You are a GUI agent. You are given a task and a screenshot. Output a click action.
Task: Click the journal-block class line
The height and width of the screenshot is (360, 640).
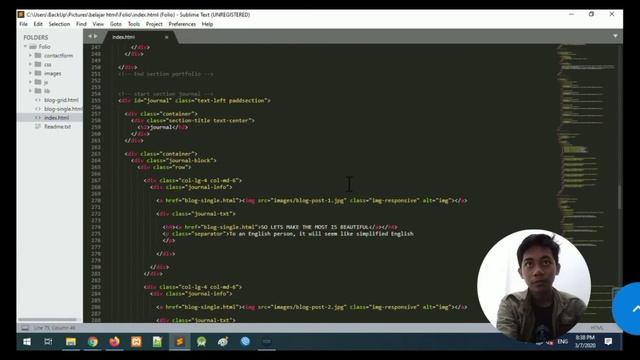click(174, 160)
